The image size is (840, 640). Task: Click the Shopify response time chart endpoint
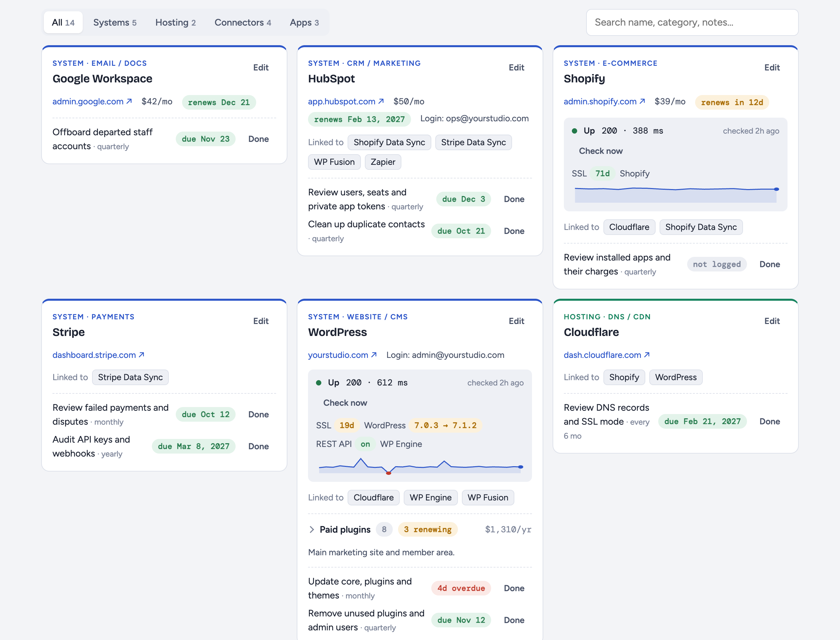777,189
